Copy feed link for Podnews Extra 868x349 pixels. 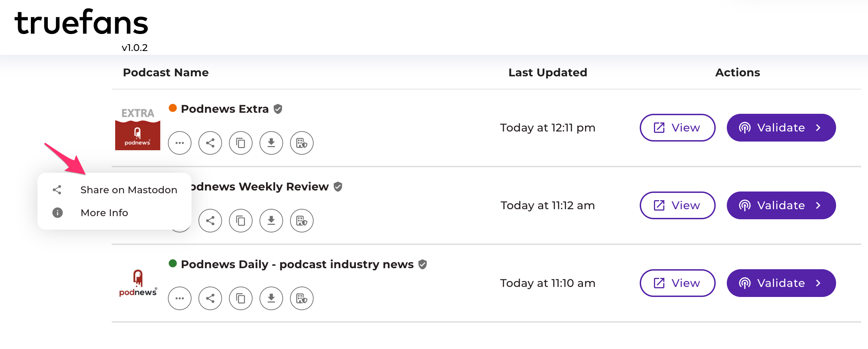[x=241, y=143]
